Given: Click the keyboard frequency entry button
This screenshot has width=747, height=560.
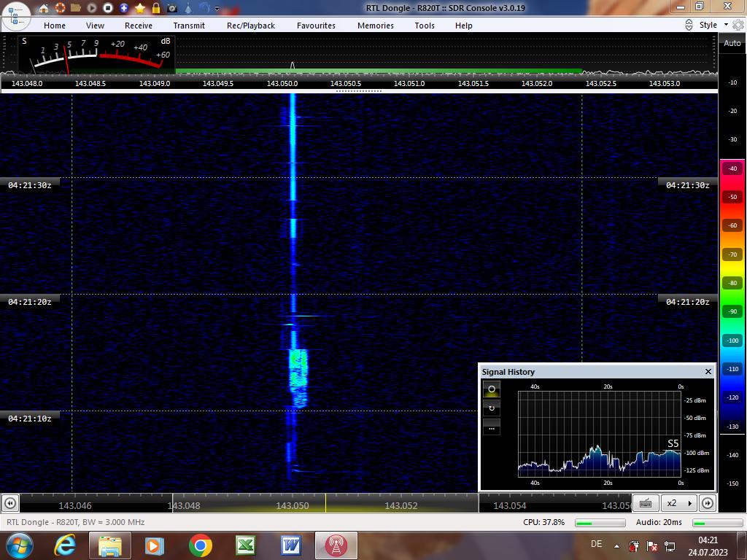Looking at the screenshot, I should point(646,503).
